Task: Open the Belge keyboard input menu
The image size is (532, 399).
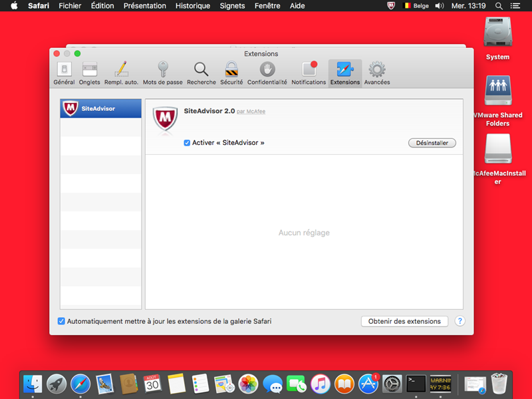Action: coord(416,6)
